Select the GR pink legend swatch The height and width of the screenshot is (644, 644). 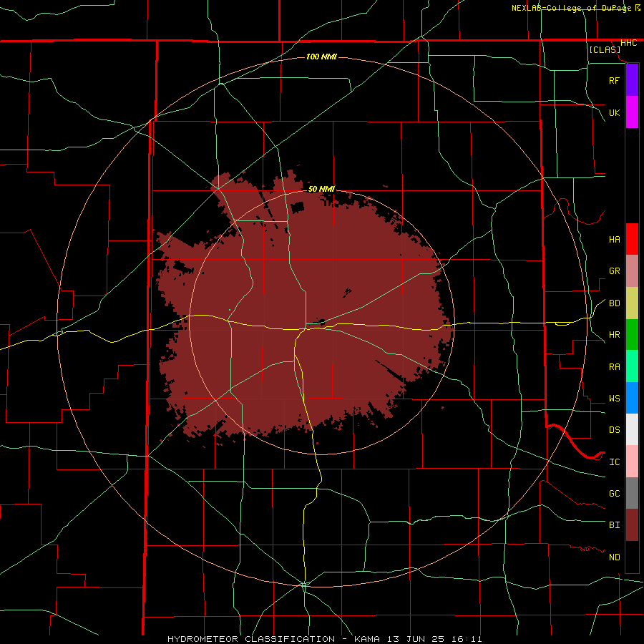pyautogui.click(x=632, y=271)
